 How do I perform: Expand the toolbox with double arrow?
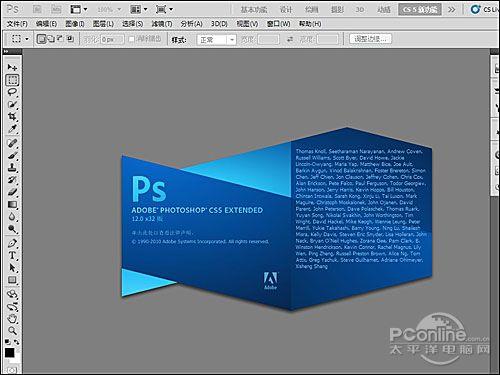[6, 51]
